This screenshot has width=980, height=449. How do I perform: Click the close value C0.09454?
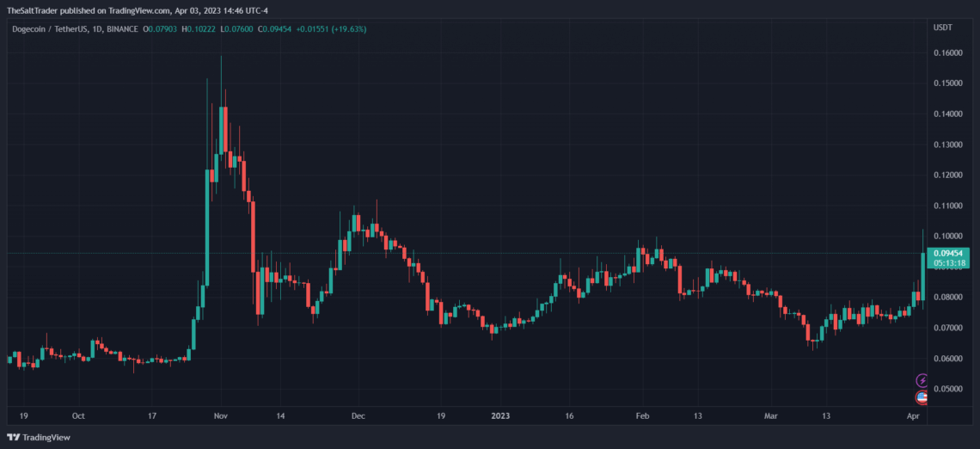tap(274, 28)
